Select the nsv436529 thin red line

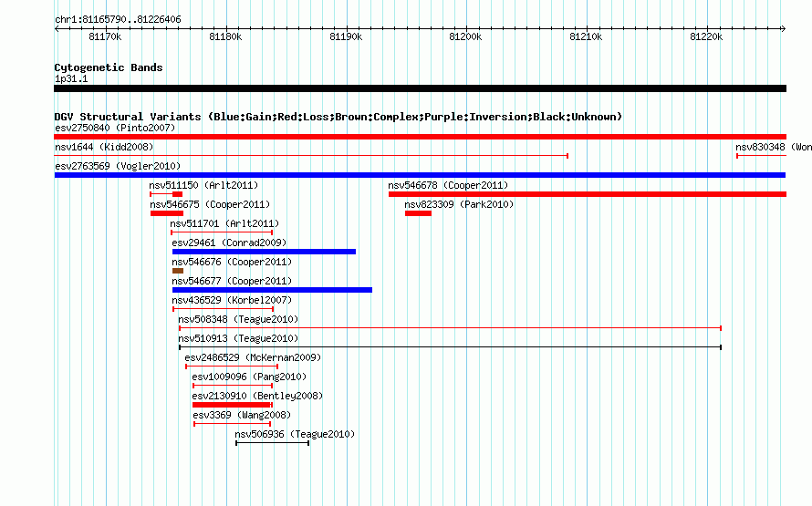point(224,309)
